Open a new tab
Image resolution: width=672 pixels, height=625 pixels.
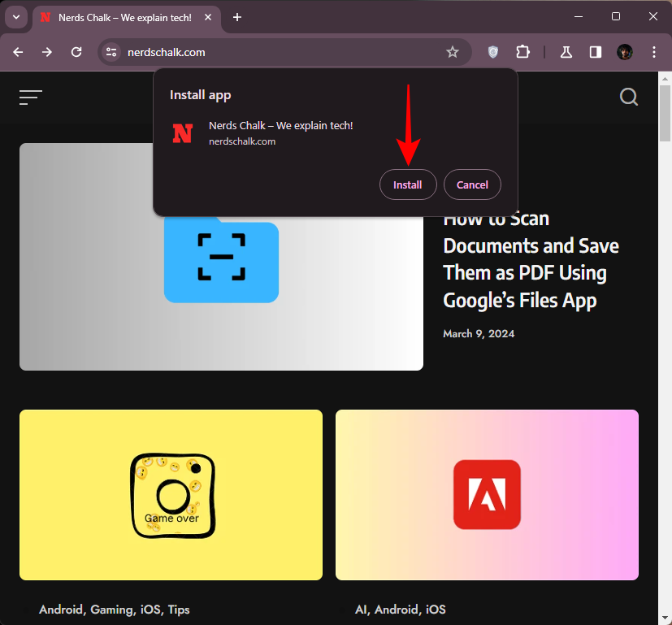237,17
